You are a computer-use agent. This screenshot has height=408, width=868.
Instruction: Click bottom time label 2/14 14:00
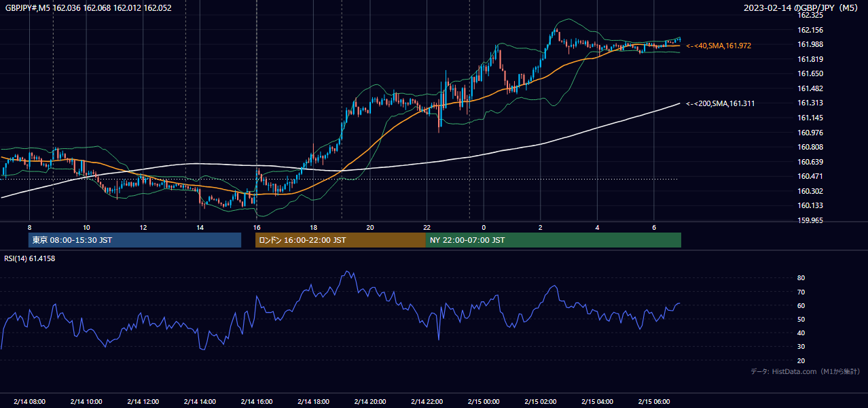[x=200, y=401]
